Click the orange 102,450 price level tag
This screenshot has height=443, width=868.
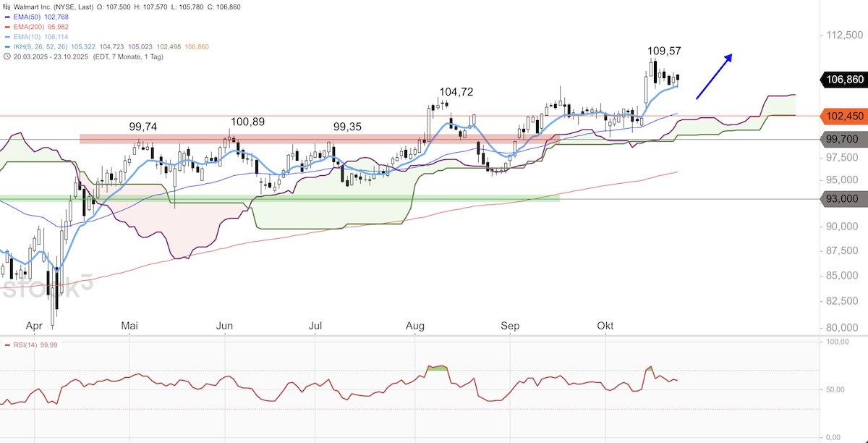843,116
